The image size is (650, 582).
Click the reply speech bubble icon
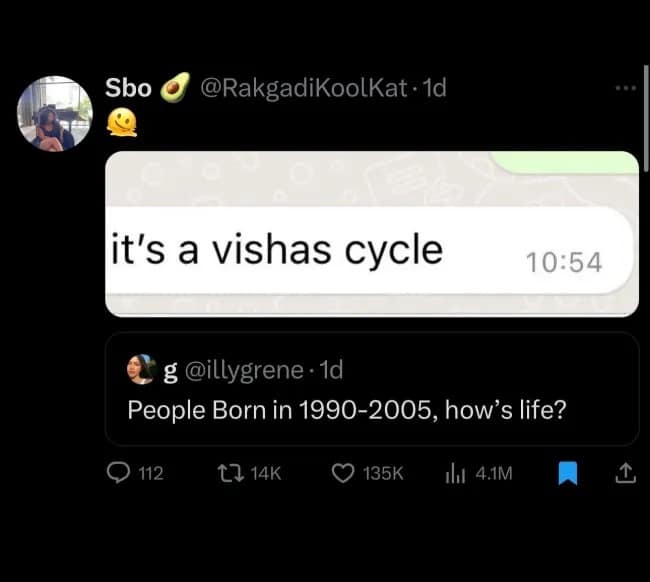tap(118, 474)
